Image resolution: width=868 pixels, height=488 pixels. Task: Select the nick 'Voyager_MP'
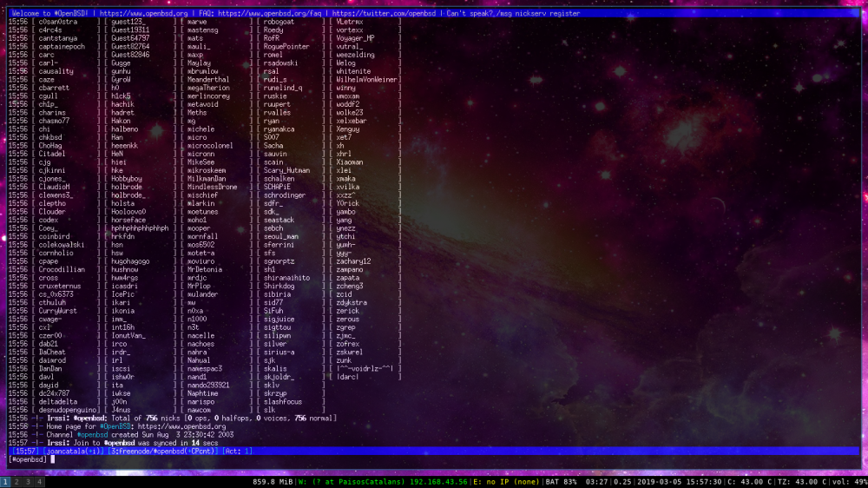[355, 38]
